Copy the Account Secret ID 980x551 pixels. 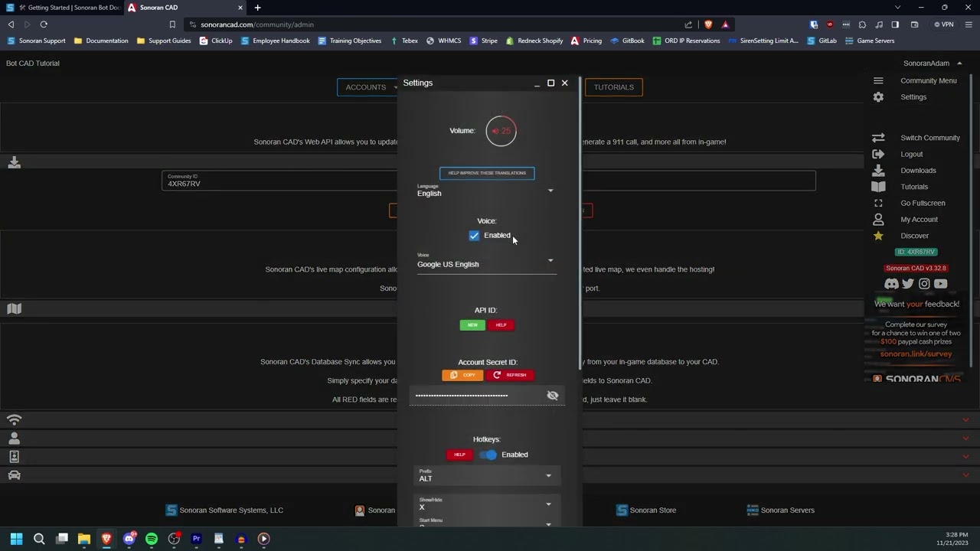[x=462, y=375]
